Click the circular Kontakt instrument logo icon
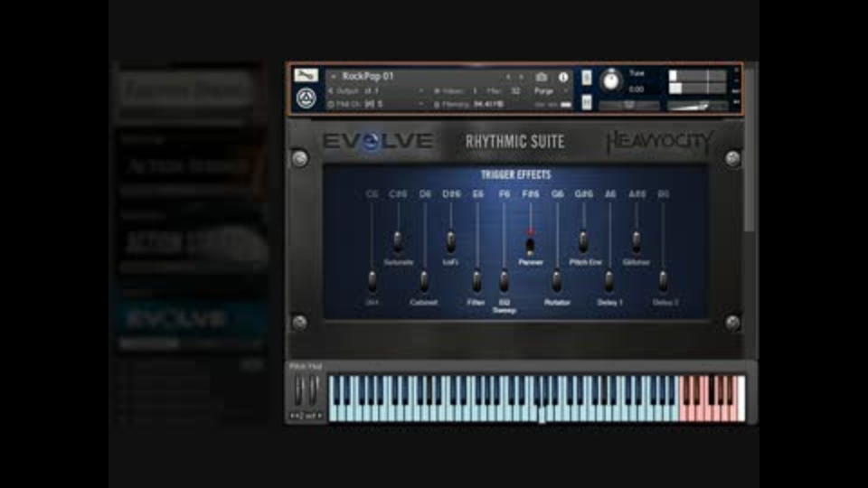Viewport: 868px width, 488px height. pyautogui.click(x=307, y=99)
